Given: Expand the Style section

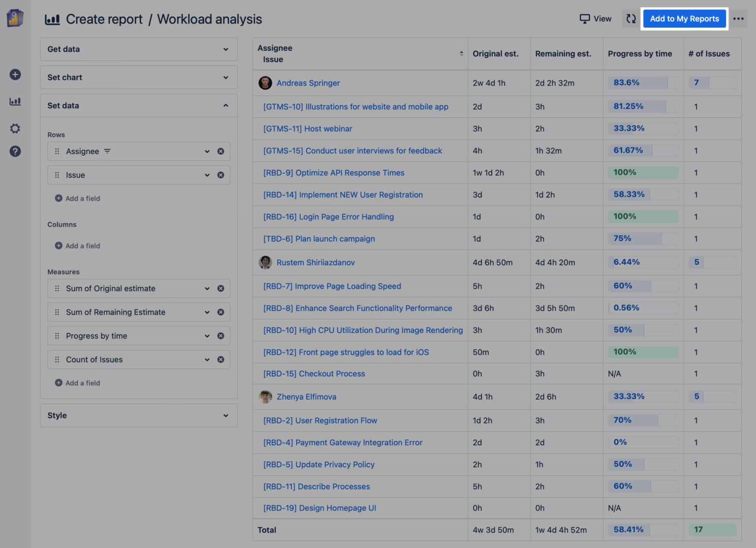Looking at the screenshot, I should (x=139, y=416).
